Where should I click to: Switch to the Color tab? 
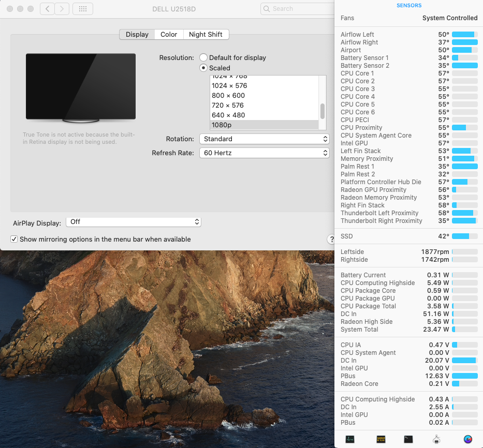point(169,34)
